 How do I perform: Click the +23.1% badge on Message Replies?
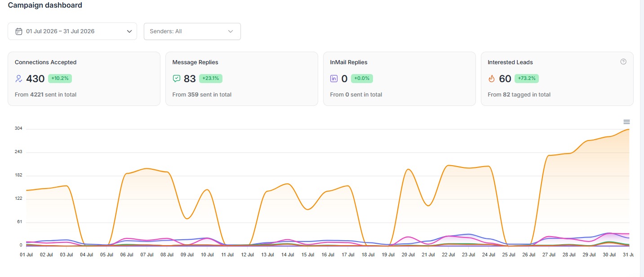[211, 79]
